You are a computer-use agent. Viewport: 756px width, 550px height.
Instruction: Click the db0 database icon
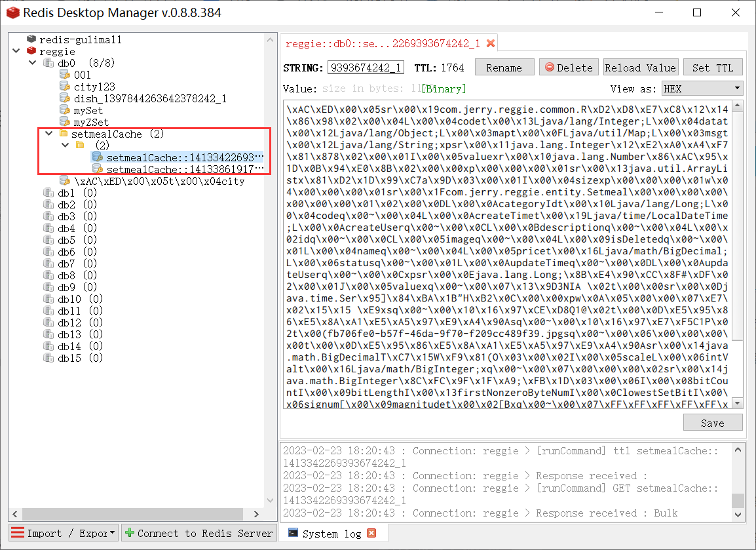click(x=48, y=63)
